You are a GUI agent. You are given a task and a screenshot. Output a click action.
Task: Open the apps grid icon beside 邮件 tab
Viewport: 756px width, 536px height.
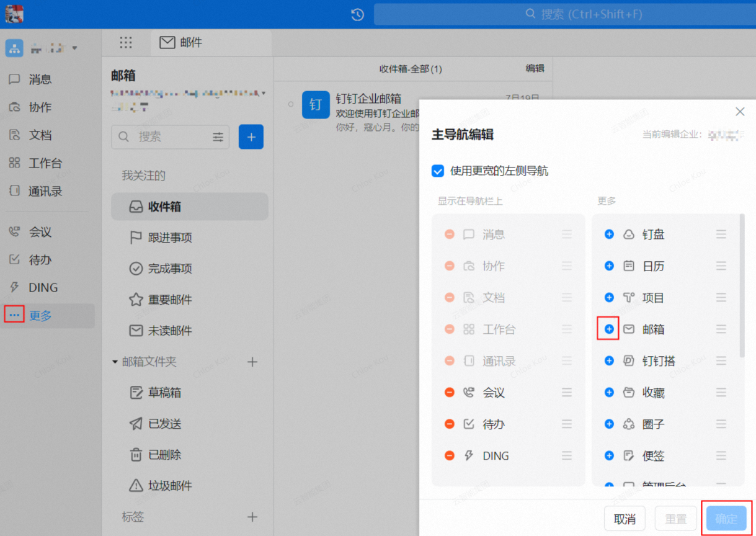126,42
